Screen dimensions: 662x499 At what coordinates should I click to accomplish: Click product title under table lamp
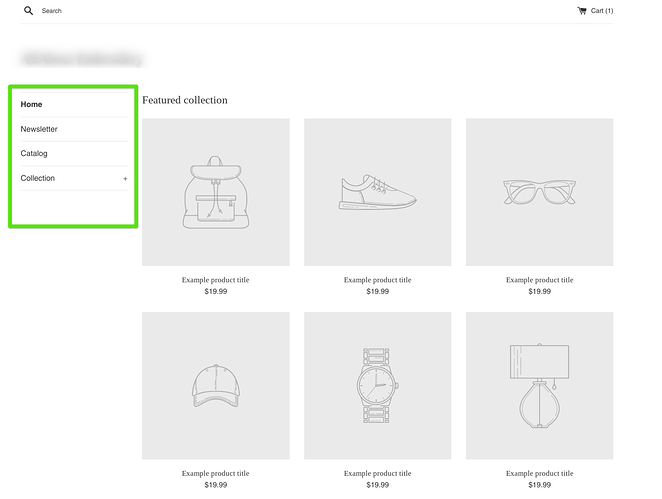pos(540,473)
